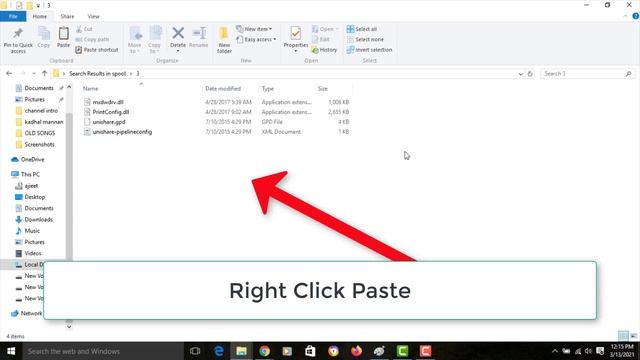Click Open in the ribbon
Screen dimensions: 640x360
point(325,29)
